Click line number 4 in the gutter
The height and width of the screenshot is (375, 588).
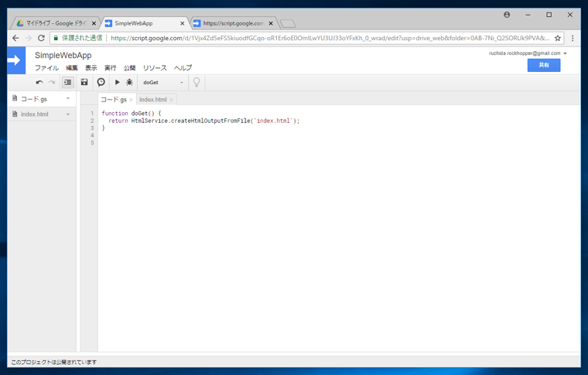[x=92, y=135]
